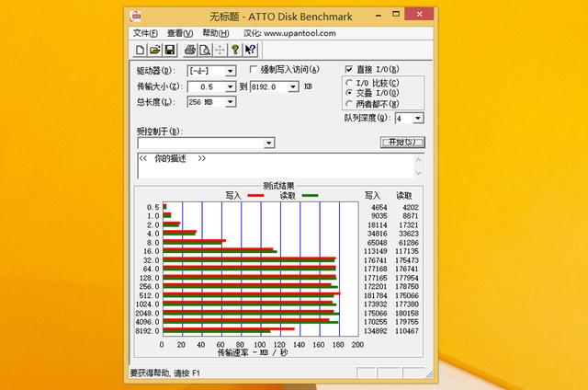588x390 pixels.
Task: Open the 总长度 256 MB dropdown
Action: point(231,102)
